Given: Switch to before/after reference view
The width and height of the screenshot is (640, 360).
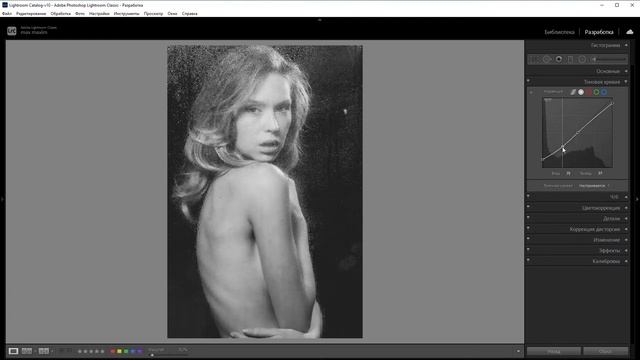Looking at the screenshot, I should click(27, 351).
